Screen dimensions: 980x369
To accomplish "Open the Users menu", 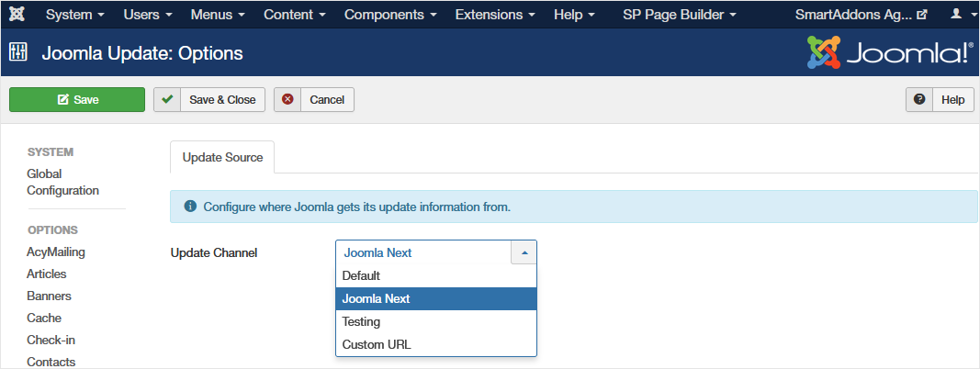I will [x=148, y=14].
